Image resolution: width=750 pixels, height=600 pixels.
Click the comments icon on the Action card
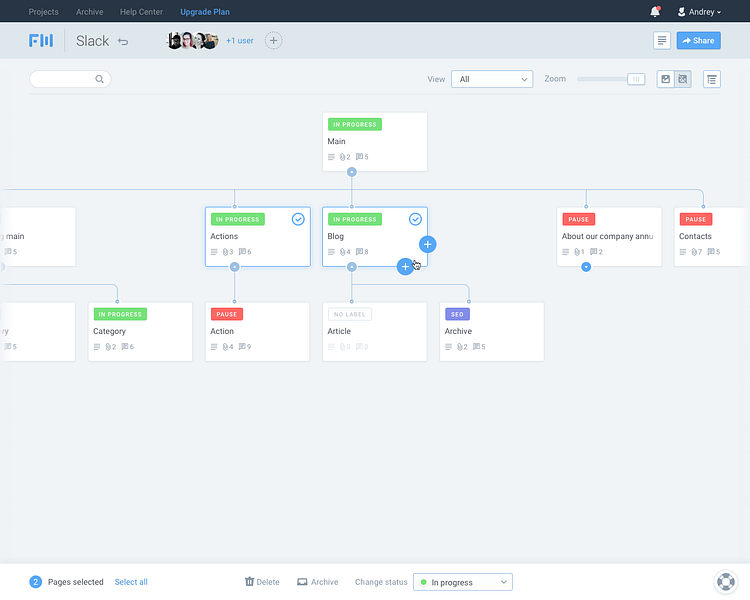(x=242, y=346)
